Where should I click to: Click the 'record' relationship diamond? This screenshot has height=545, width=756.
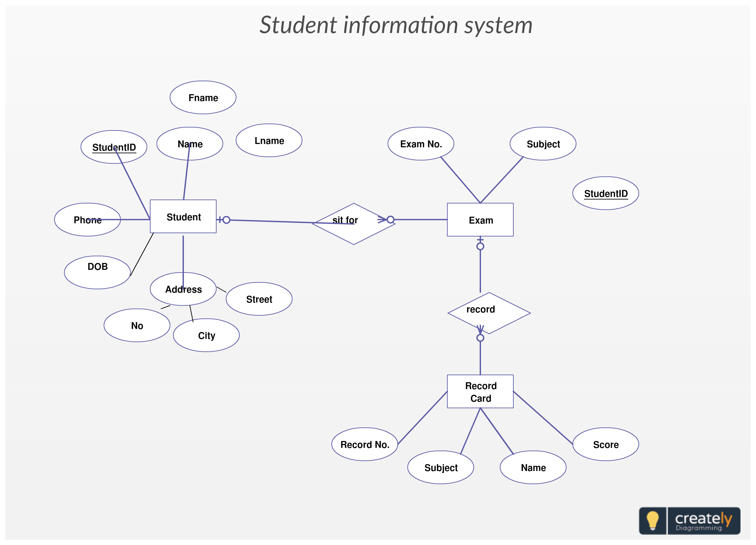click(483, 309)
